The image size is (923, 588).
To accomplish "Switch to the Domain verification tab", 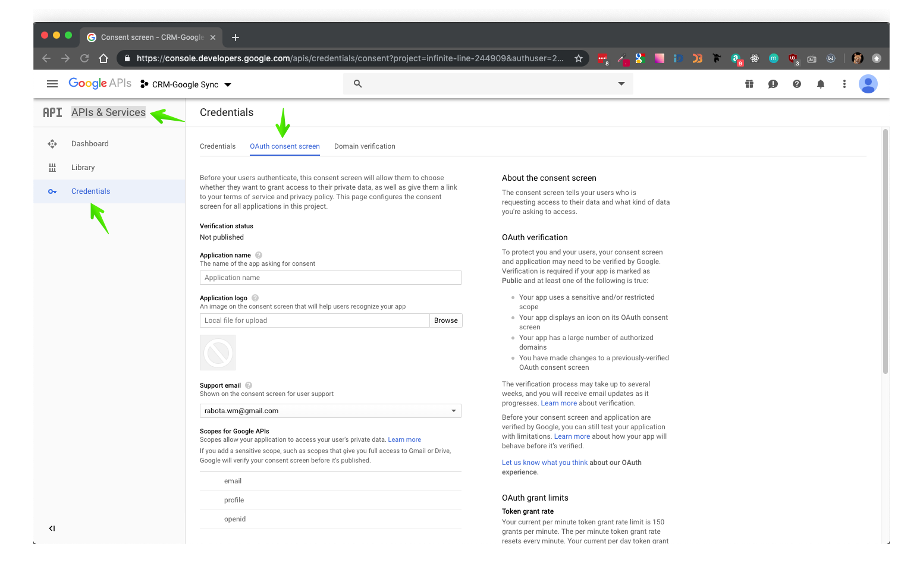I will coord(365,146).
